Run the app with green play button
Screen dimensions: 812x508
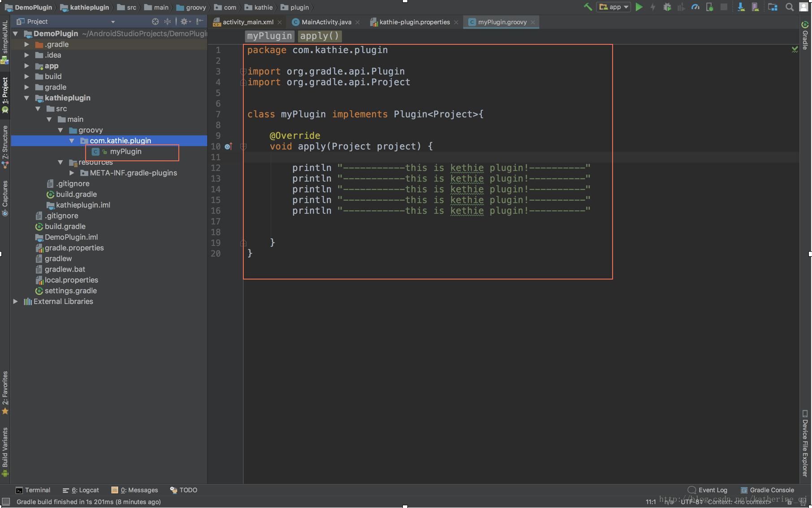click(x=639, y=7)
